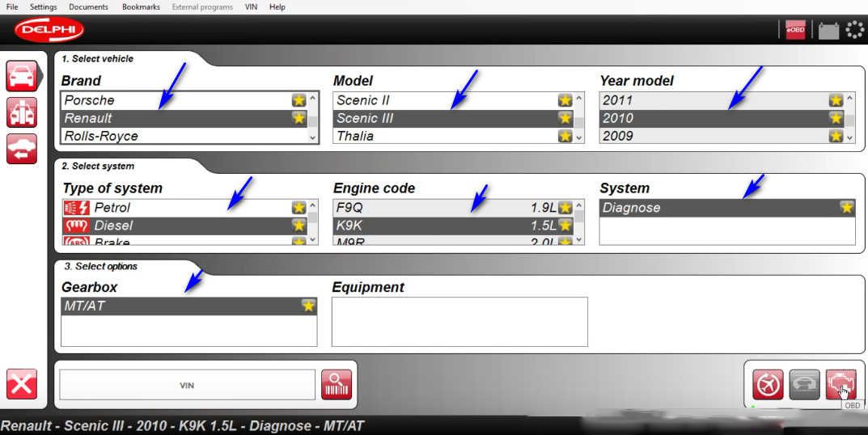868x435 pixels.
Task: Select year model 2010
Action: point(722,118)
